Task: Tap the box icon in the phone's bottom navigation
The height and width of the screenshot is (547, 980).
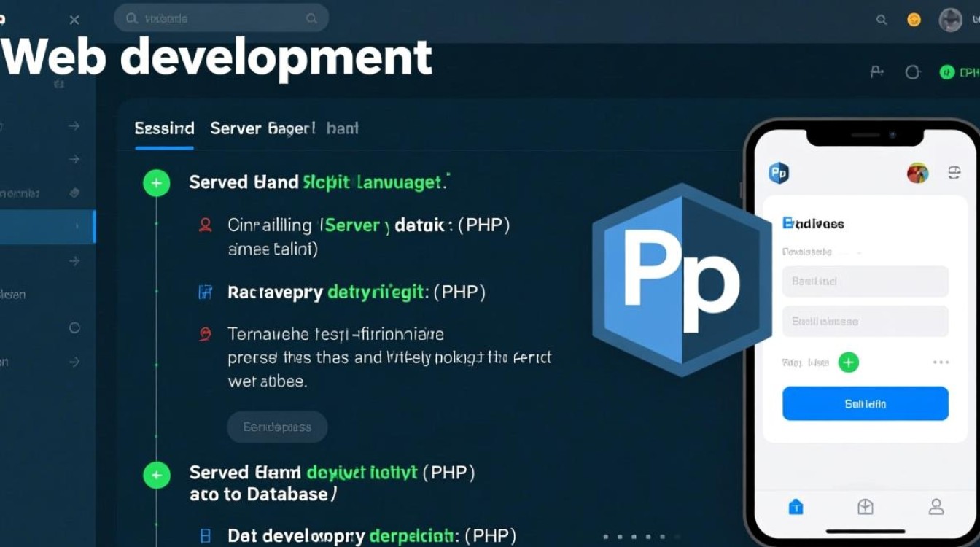Action: pos(866,507)
